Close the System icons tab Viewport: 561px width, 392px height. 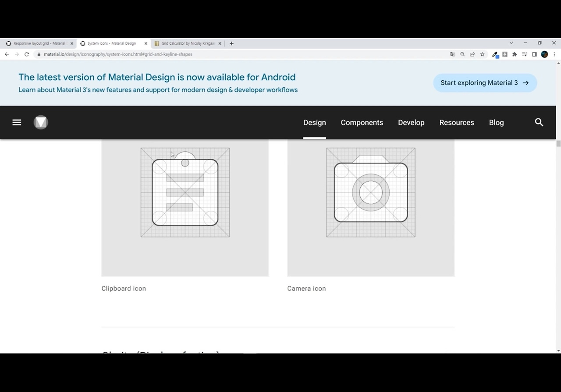click(146, 43)
